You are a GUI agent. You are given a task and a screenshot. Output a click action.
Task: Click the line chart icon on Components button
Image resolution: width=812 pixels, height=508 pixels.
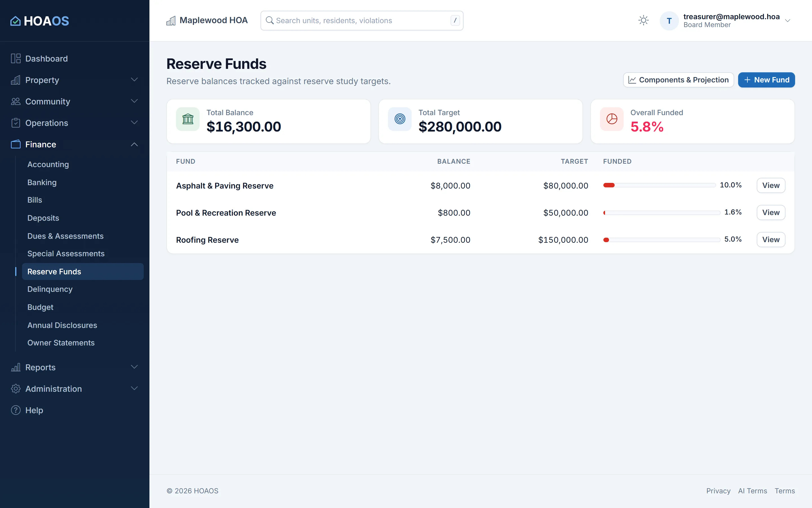tap(632, 80)
